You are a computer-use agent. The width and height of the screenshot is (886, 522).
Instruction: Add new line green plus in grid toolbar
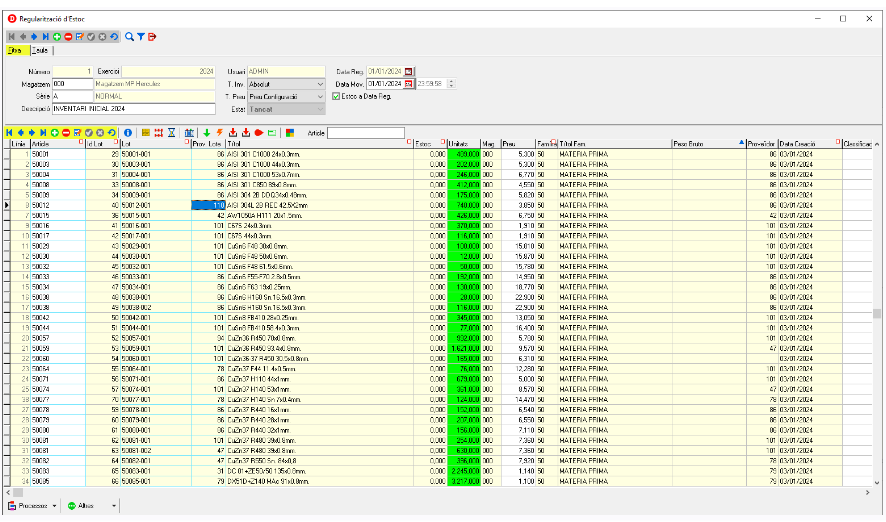pos(55,133)
